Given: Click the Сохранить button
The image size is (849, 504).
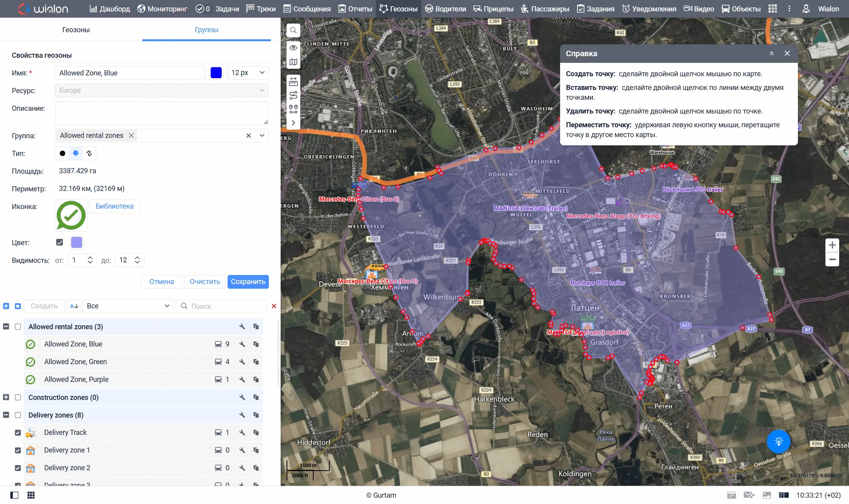Looking at the screenshot, I should 248,282.
